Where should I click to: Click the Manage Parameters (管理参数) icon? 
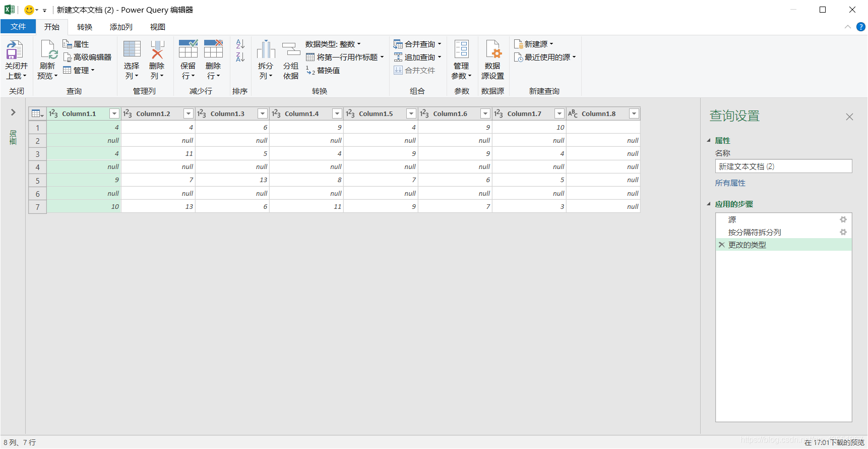(x=461, y=49)
